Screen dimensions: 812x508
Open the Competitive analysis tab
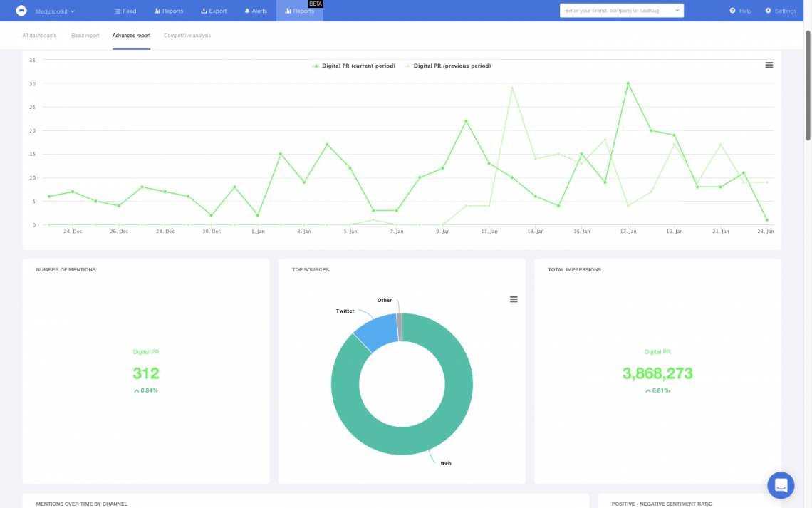pos(187,35)
